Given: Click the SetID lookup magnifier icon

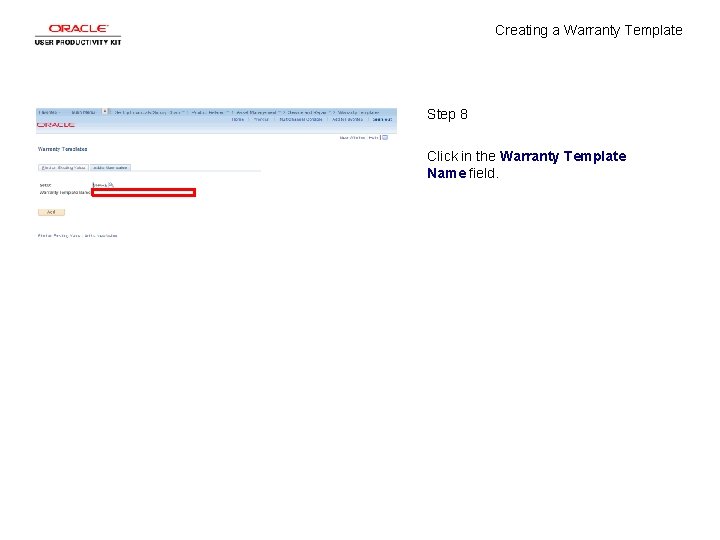Looking at the screenshot, I should [111, 185].
